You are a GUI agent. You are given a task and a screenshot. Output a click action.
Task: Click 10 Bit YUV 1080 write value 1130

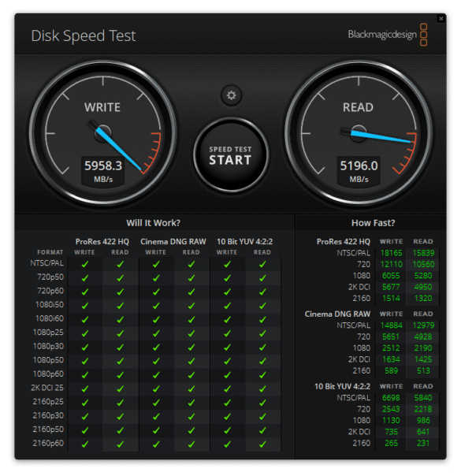pyautogui.click(x=391, y=421)
